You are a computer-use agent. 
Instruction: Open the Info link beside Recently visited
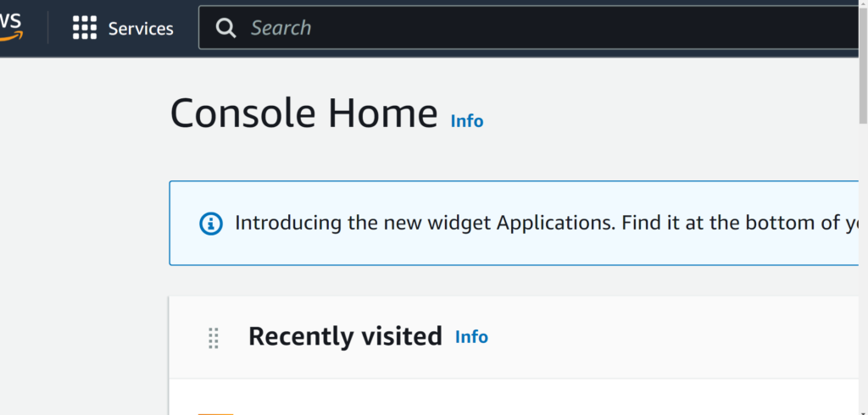pyautogui.click(x=471, y=337)
